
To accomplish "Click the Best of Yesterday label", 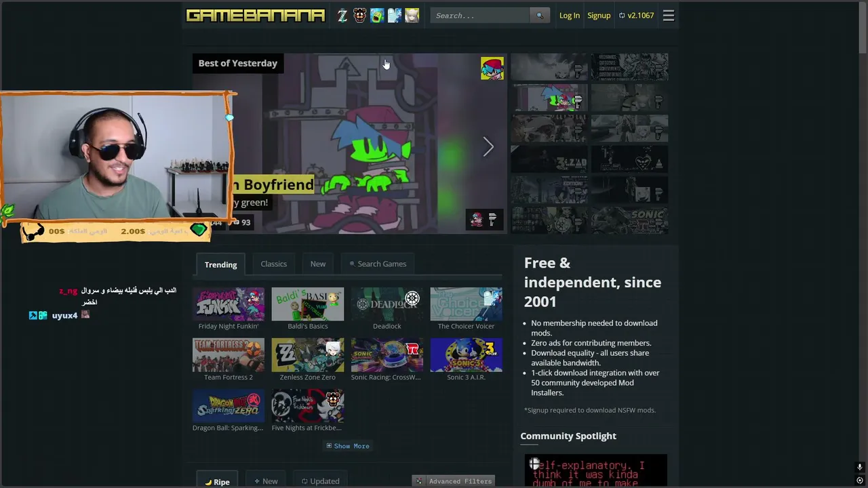I will pyautogui.click(x=238, y=63).
